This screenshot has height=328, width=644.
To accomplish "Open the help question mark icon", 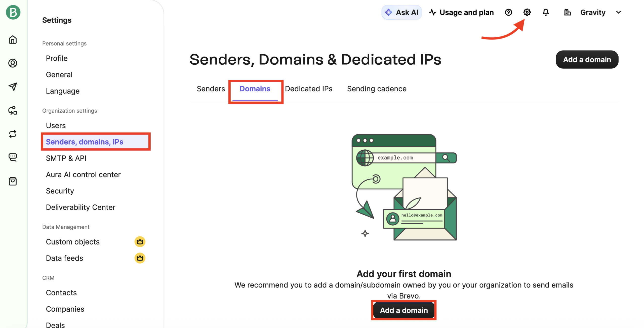I will [508, 12].
